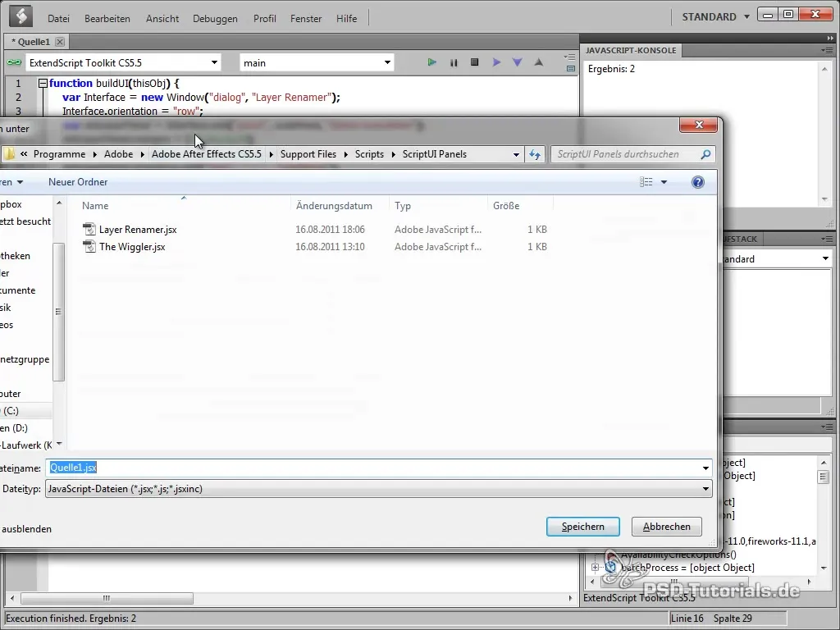This screenshot has height=630, width=840.
Task: Close the save dialog with the red X
Action: coord(698,125)
